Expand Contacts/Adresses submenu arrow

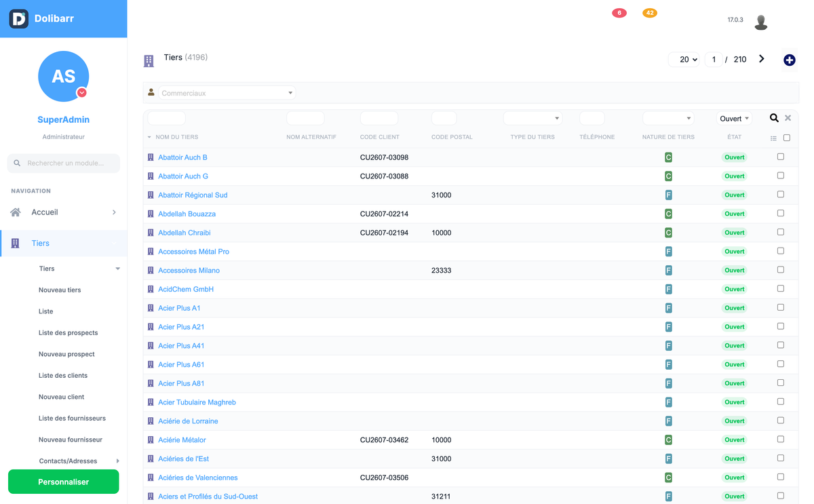(117, 461)
